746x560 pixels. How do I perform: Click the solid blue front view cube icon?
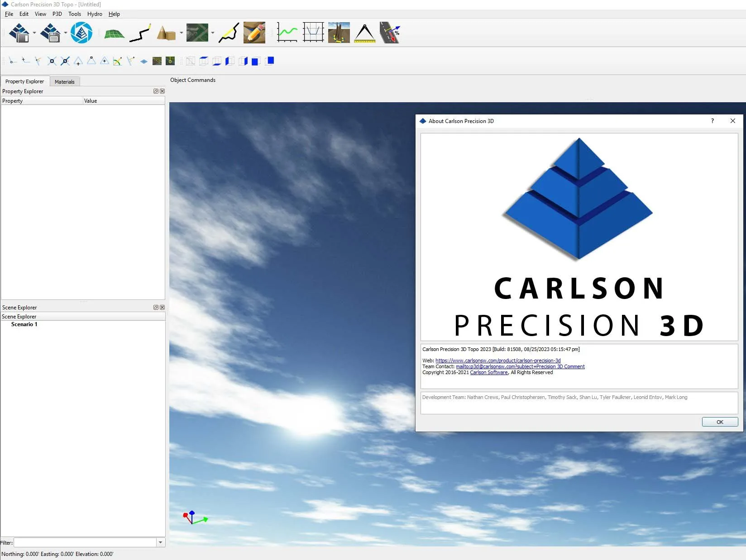point(255,62)
